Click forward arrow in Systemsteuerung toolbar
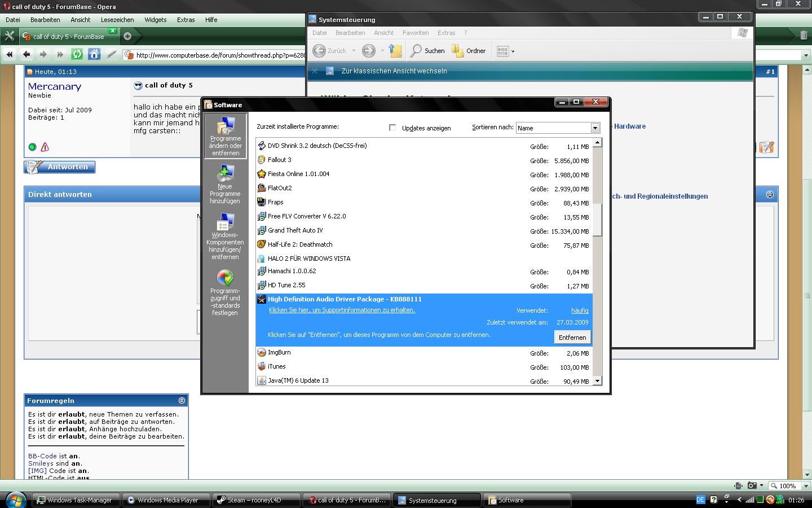 368,51
